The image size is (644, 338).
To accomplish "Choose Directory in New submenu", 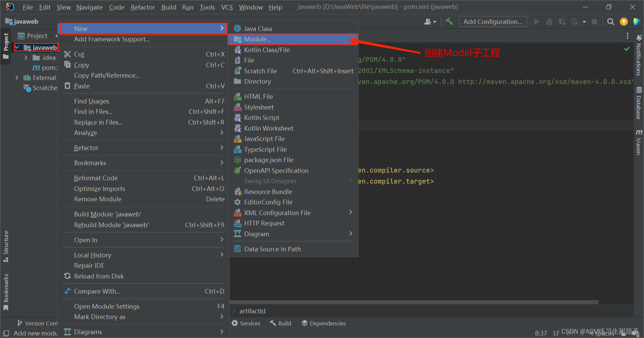I will coord(293,81).
